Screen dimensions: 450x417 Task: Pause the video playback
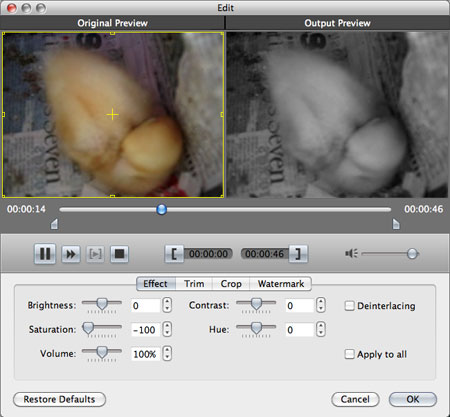pos(45,254)
